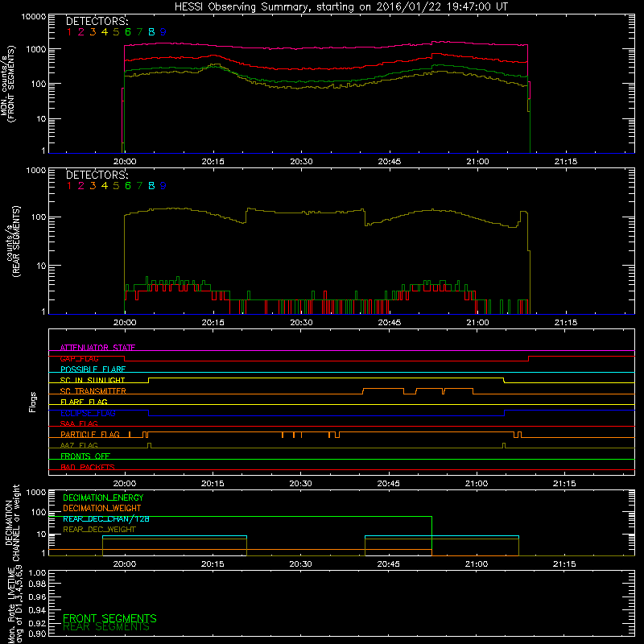Click the SC_TRANSMITTER flag label
Viewport: 644px width, 644px height.
(93, 391)
